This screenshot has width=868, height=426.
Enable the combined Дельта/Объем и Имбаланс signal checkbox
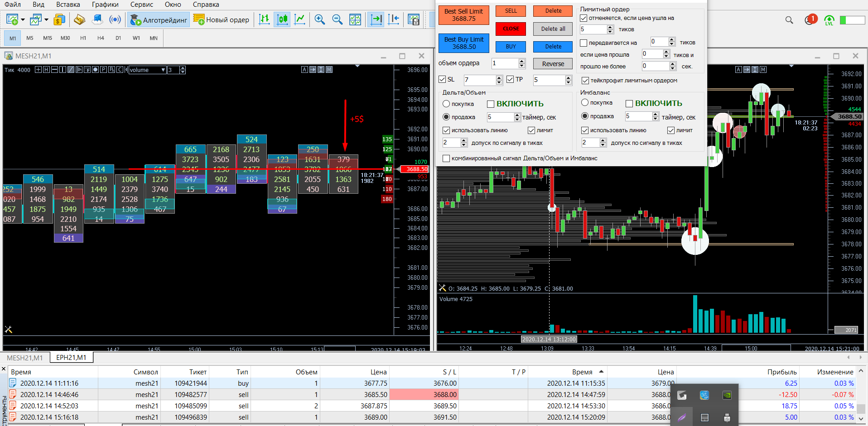pos(446,158)
